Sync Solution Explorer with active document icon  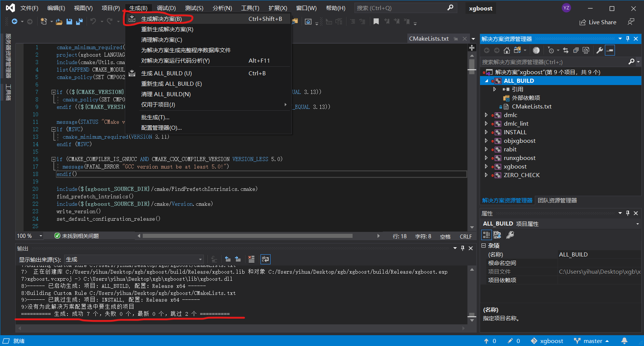tap(566, 50)
